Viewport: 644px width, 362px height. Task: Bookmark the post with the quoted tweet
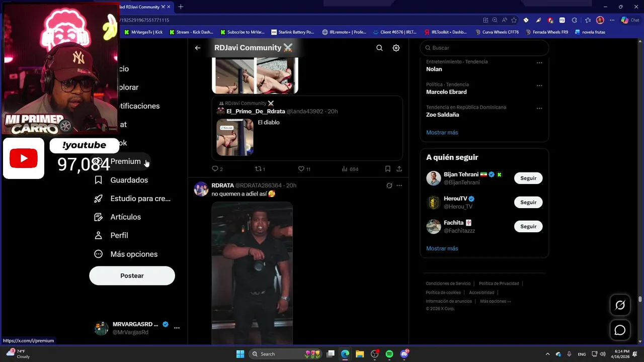click(387, 169)
